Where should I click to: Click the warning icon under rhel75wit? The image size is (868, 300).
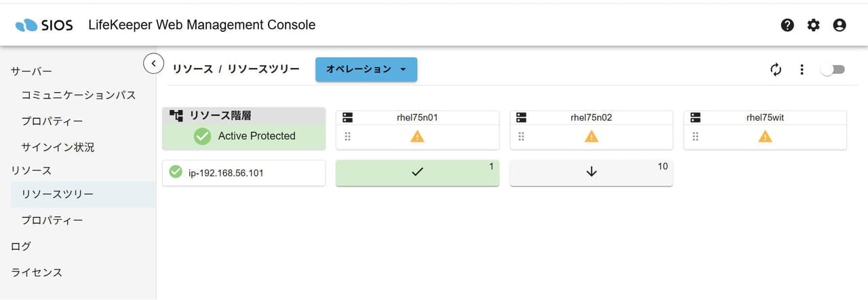pos(766,136)
